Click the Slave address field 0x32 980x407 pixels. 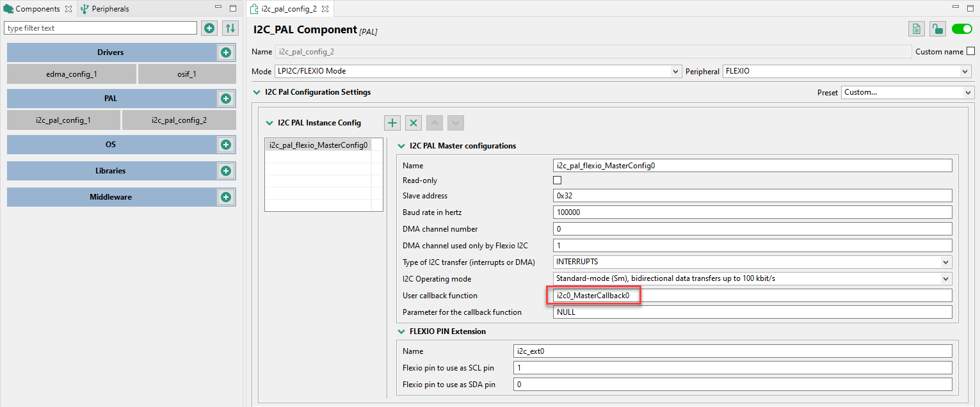752,196
